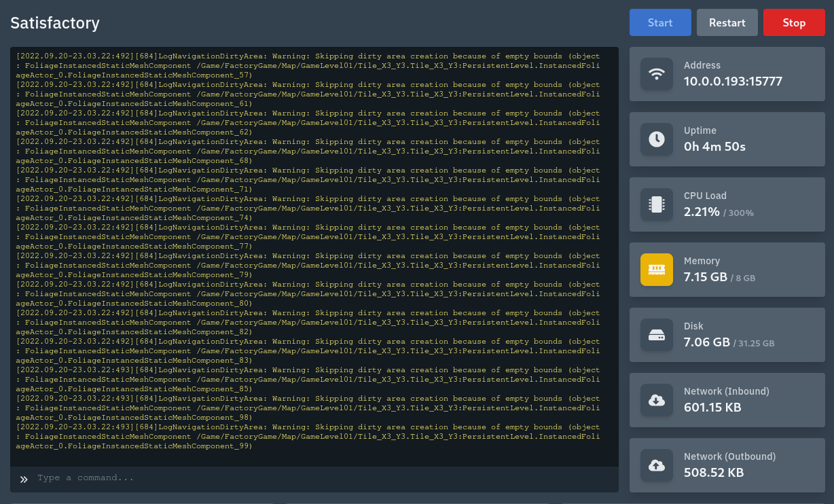Click the Network Outbound upload cloud icon

point(656,465)
